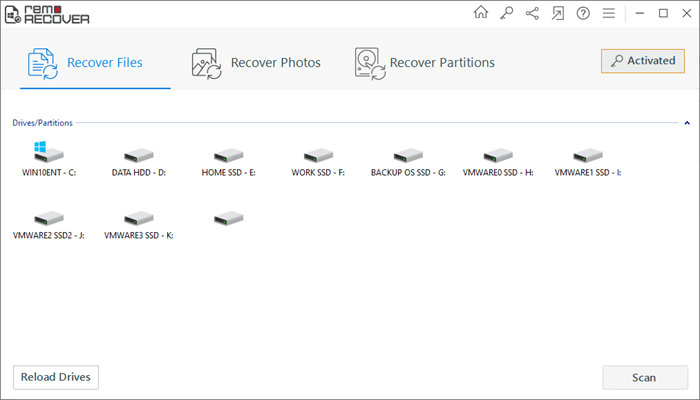Open the help question mark icon
The image size is (700, 400).
click(583, 14)
